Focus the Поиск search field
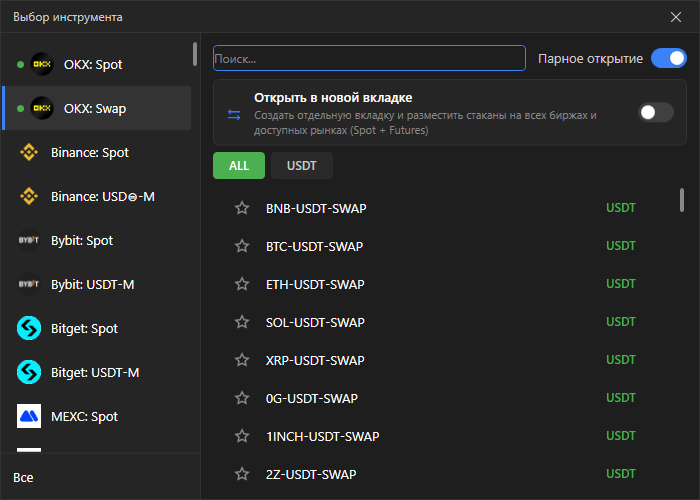The image size is (700, 500). point(369,58)
